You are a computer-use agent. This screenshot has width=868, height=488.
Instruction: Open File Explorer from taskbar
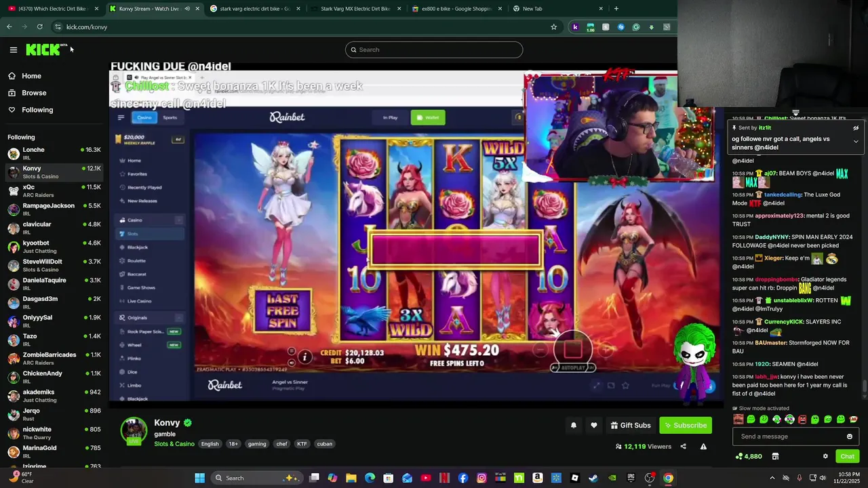pos(351,478)
